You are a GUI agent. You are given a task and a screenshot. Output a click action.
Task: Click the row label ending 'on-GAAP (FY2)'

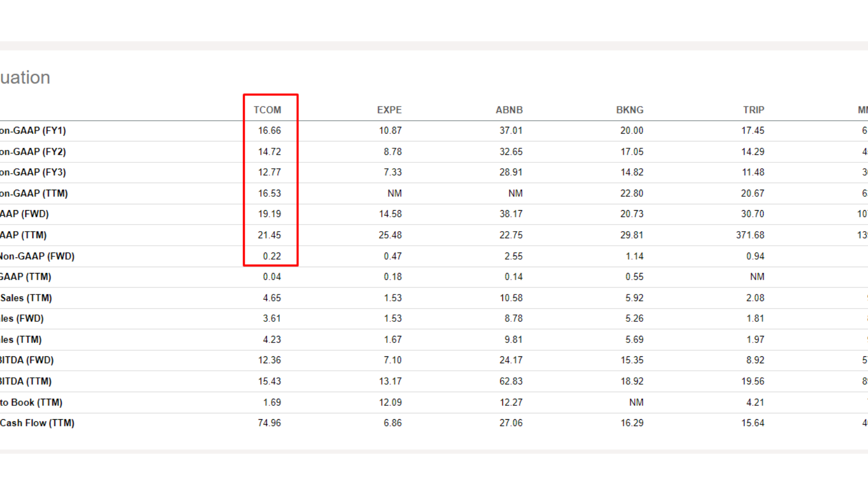coord(33,152)
